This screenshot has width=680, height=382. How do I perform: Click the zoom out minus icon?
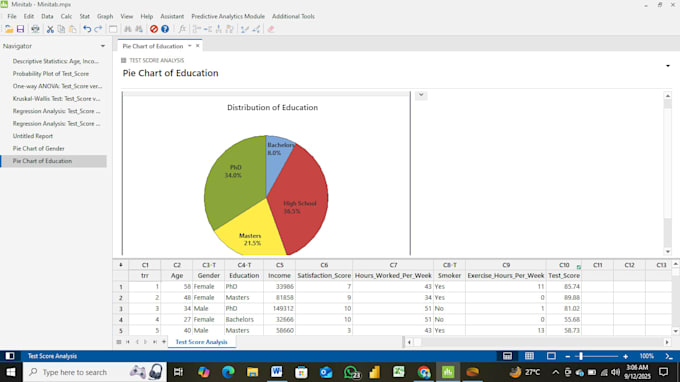click(x=568, y=356)
